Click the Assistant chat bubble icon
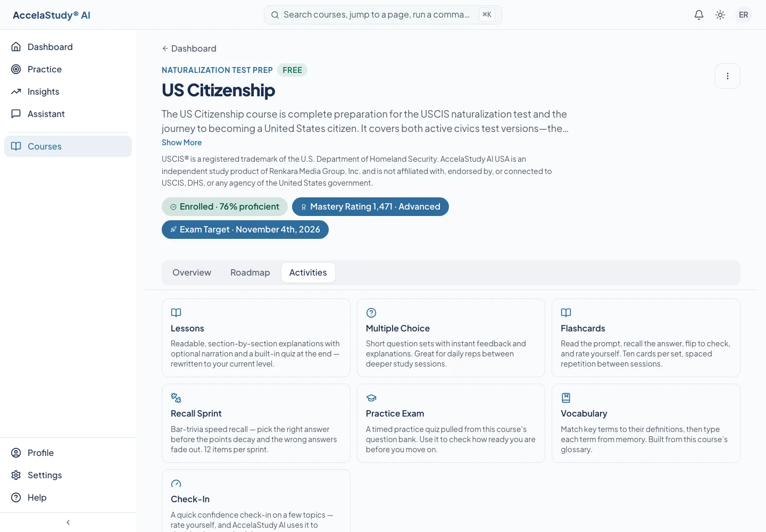The image size is (766, 532). [16, 114]
